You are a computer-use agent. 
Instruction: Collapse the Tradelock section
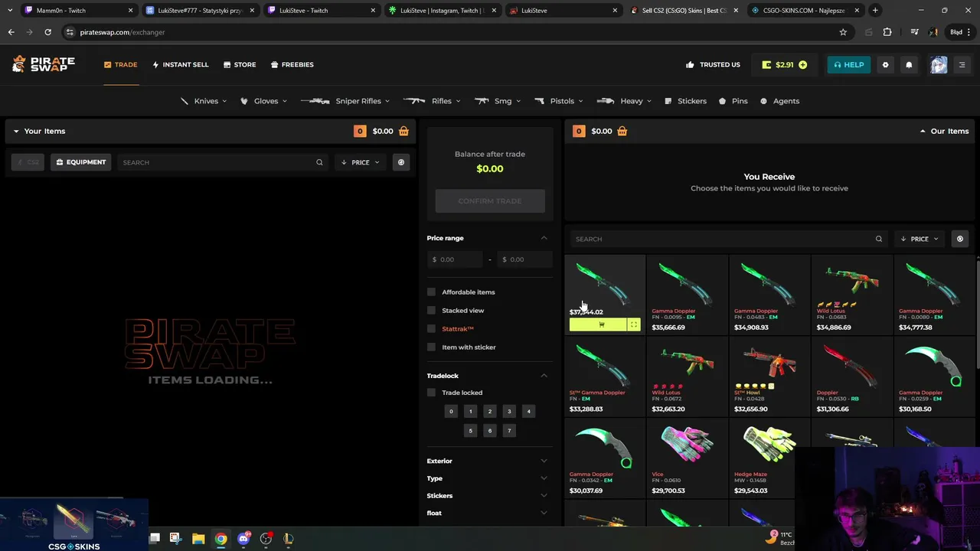[544, 376]
